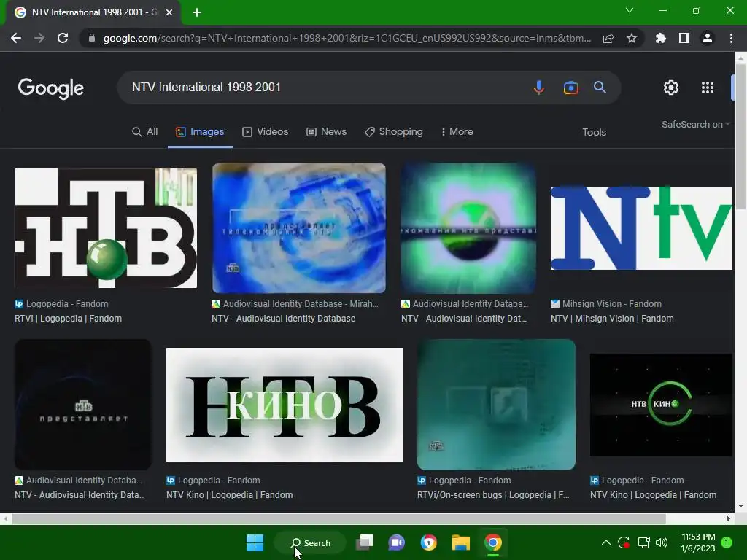This screenshot has width=747, height=560.
Task: Open the Chrome profile menu
Action: pyautogui.click(x=708, y=38)
